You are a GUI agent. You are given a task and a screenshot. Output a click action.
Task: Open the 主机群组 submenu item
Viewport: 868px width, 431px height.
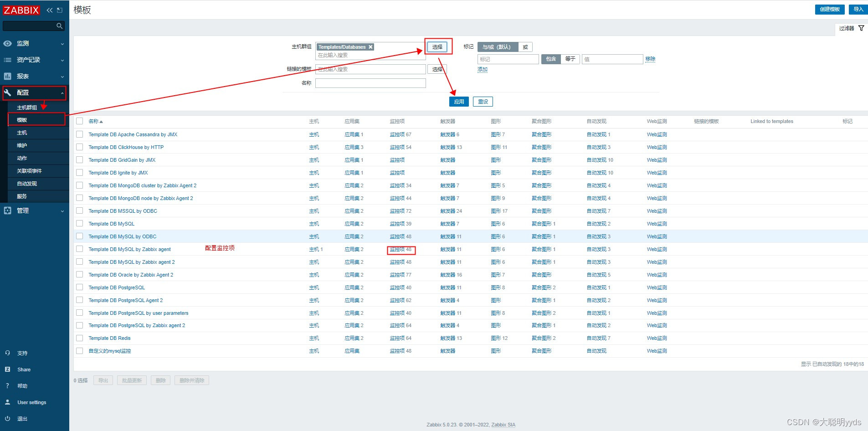click(x=27, y=108)
